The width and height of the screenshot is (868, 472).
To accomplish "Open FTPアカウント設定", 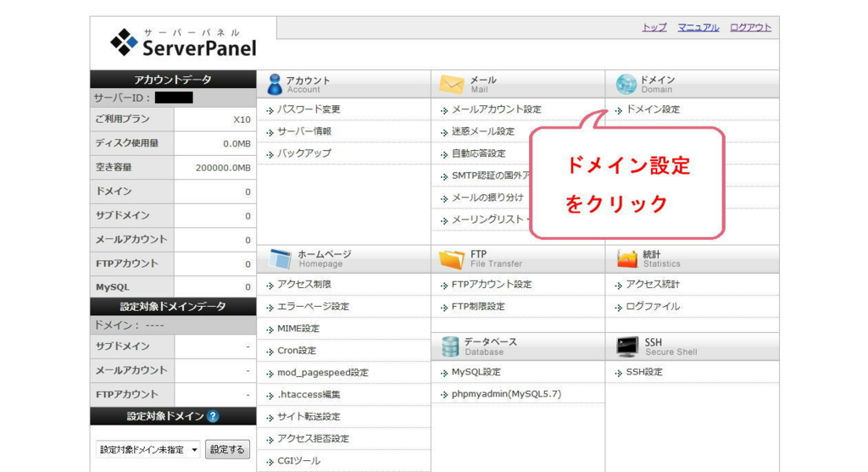I will 492,285.
